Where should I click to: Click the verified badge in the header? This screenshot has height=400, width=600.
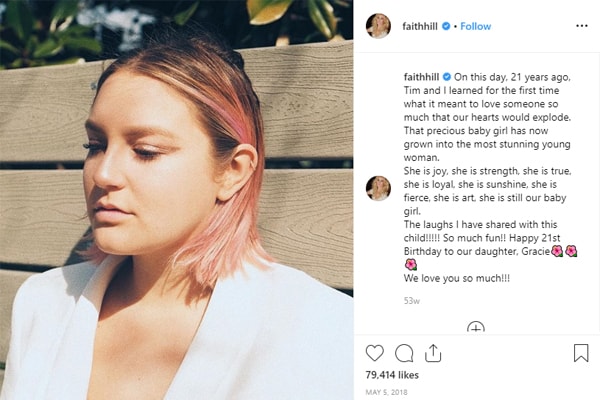(x=446, y=26)
